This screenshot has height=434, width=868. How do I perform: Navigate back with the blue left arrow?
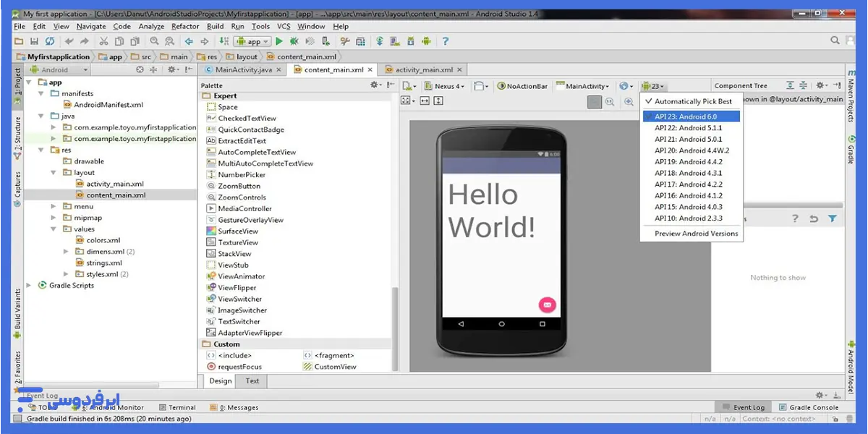(189, 42)
